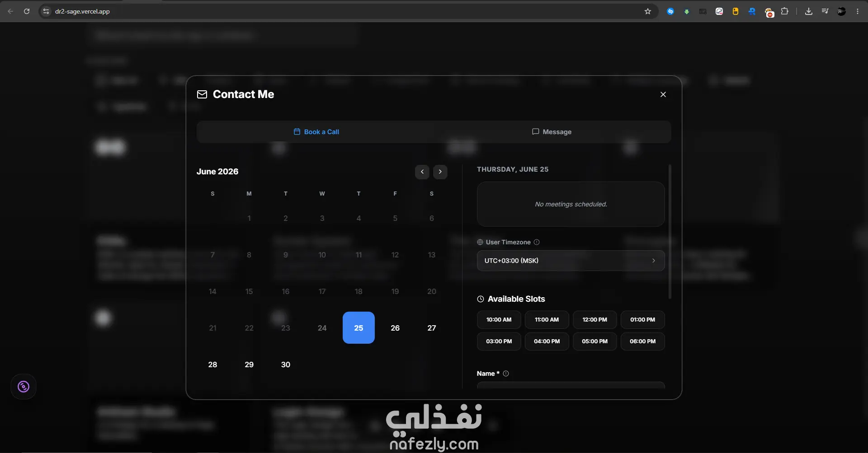The width and height of the screenshot is (868, 453).
Task: Click the blue circular extension icon
Action: 670,11
